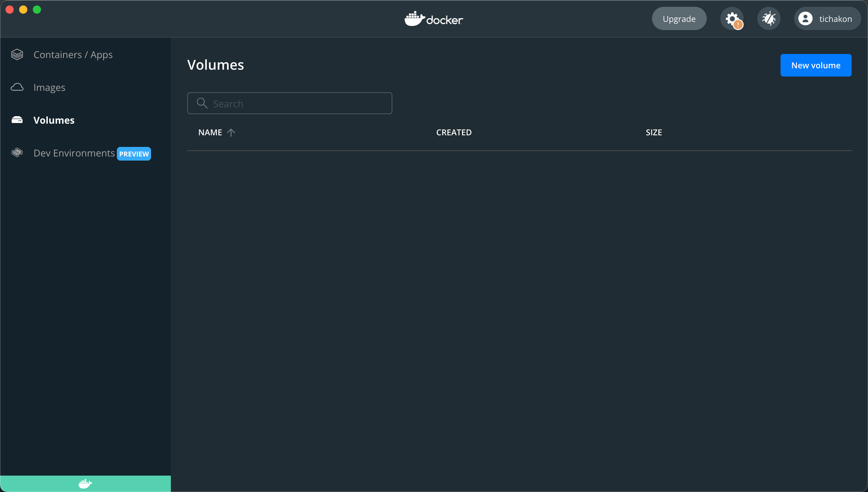Viewport: 868px width, 492px height.
Task: Switch to the Images section
Action: tap(49, 87)
